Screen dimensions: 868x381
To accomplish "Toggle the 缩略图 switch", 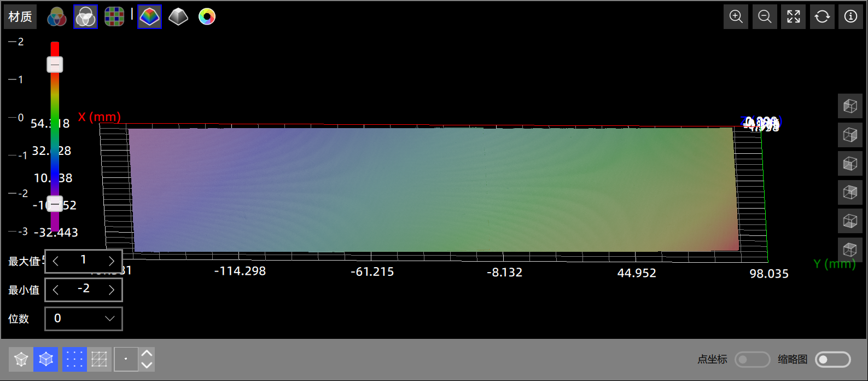I will [832, 359].
